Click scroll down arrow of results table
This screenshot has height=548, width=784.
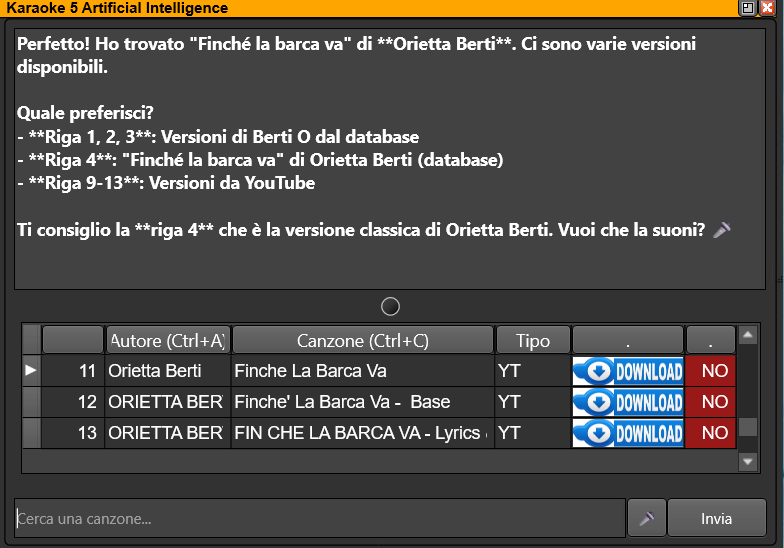pyautogui.click(x=748, y=462)
